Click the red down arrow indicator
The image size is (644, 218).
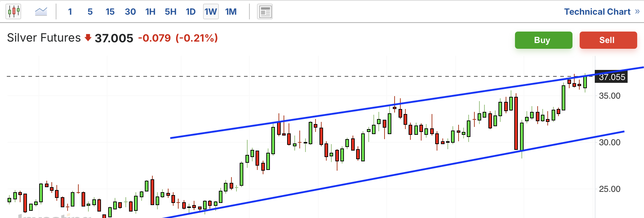pos(88,38)
